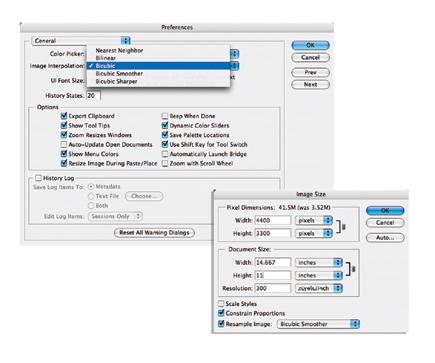Choose Bicubic Sharper interpolation
The height and width of the screenshot is (363, 435).
point(158,81)
